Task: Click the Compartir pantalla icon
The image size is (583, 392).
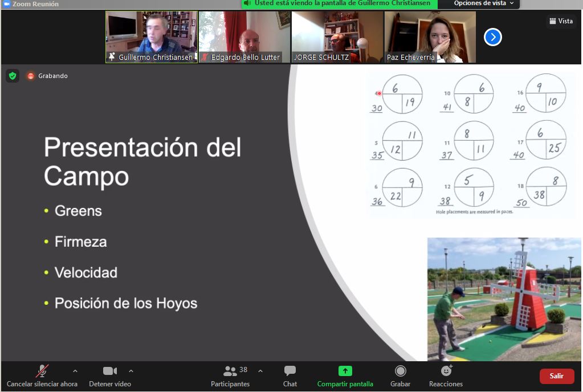Action: tap(345, 371)
